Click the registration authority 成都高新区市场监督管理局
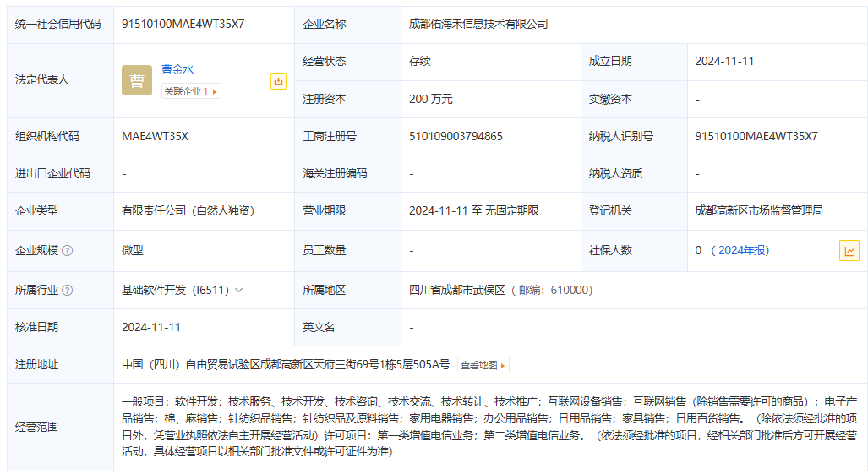 pos(758,210)
